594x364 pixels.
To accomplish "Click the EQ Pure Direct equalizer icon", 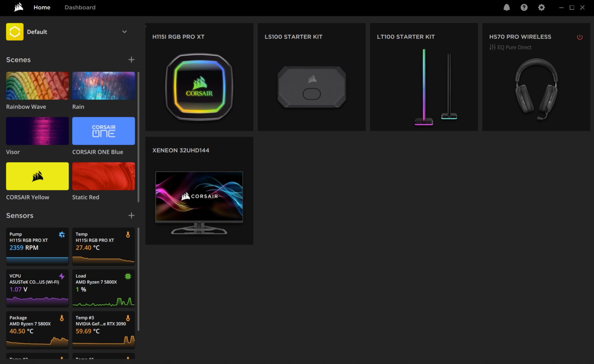I will click(x=492, y=47).
